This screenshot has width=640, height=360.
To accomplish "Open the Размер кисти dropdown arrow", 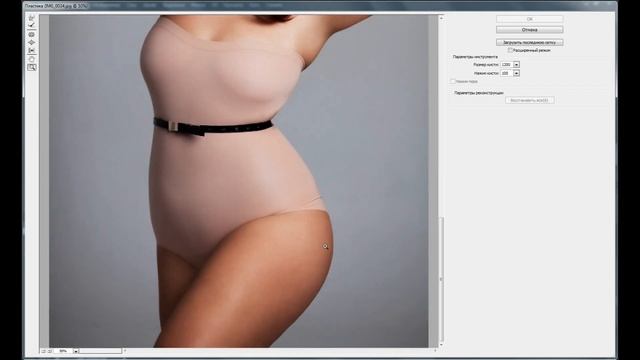I will click(516, 64).
